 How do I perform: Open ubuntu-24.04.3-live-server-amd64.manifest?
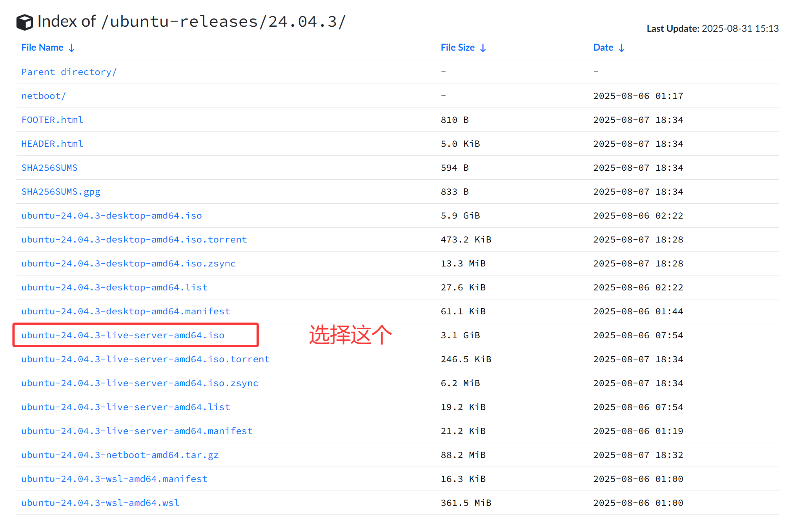[x=137, y=431]
